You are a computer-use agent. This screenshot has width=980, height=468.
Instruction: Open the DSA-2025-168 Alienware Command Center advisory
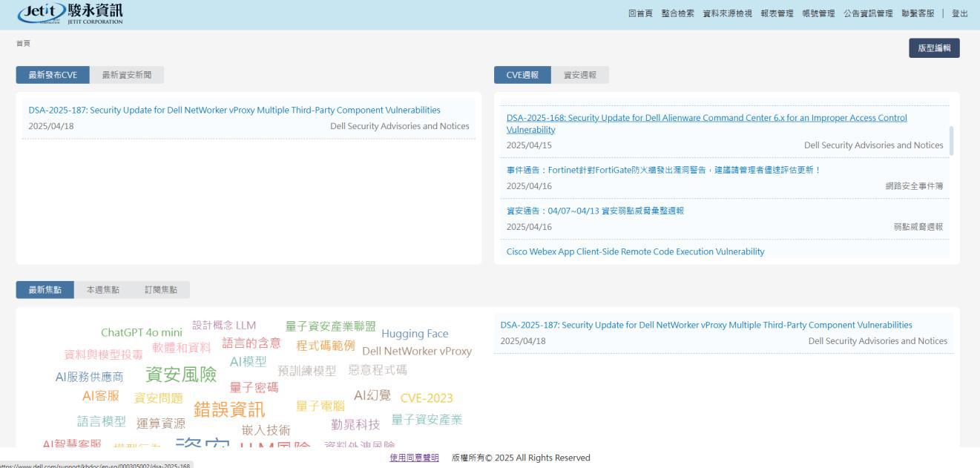click(706, 124)
